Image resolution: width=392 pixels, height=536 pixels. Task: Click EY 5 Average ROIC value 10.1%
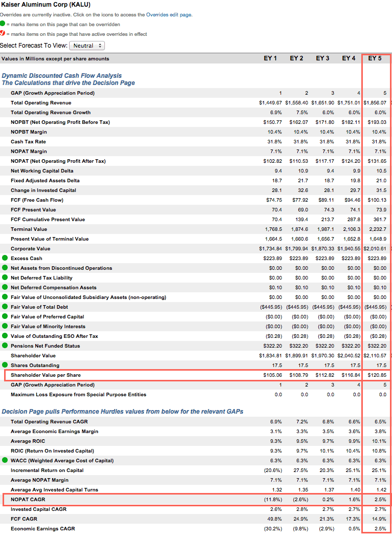[x=380, y=441]
